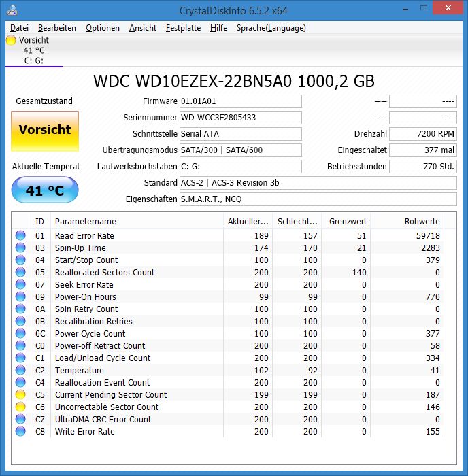Viewport: 468px width, 476px height.
Task: Click the Read Error Rate parameter name
Action: tap(84, 235)
